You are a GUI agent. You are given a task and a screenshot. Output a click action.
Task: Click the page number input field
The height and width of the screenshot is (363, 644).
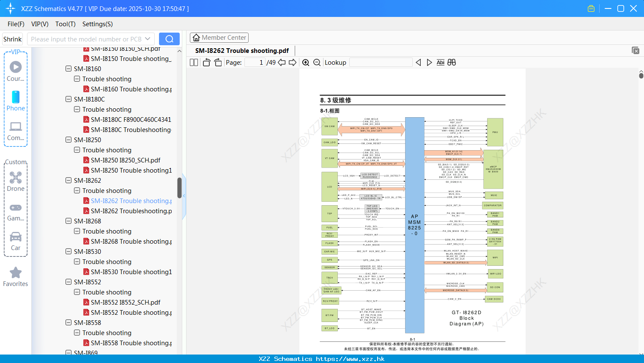[255, 63]
